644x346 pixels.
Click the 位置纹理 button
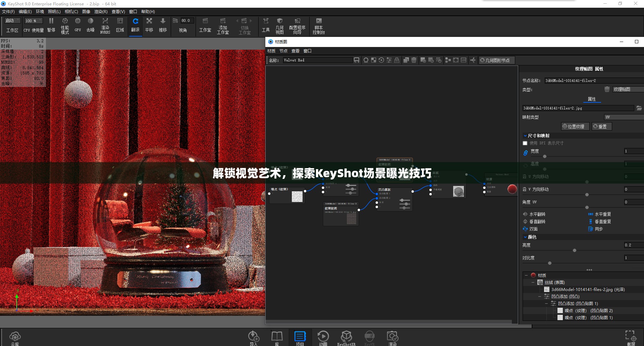pyautogui.click(x=575, y=127)
